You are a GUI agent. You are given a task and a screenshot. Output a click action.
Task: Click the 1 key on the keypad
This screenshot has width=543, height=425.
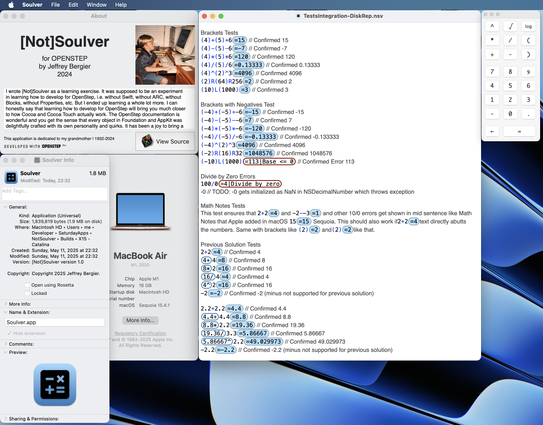pos(492,100)
